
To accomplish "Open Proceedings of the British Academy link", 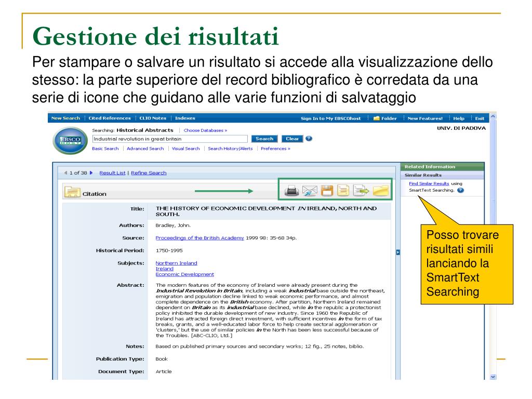I will (x=199, y=238).
